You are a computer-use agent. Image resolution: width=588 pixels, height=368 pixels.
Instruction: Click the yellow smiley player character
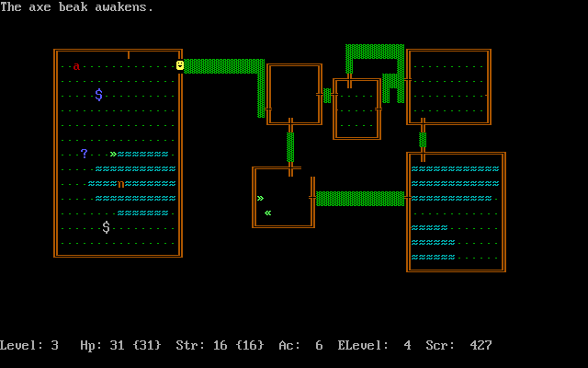pyautogui.click(x=180, y=65)
